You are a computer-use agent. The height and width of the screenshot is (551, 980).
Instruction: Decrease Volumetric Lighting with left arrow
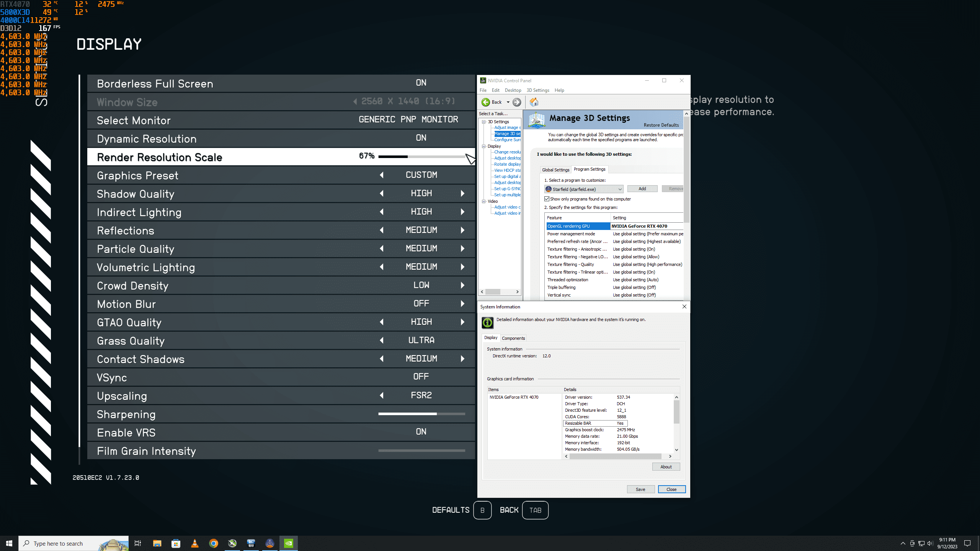pos(382,267)
